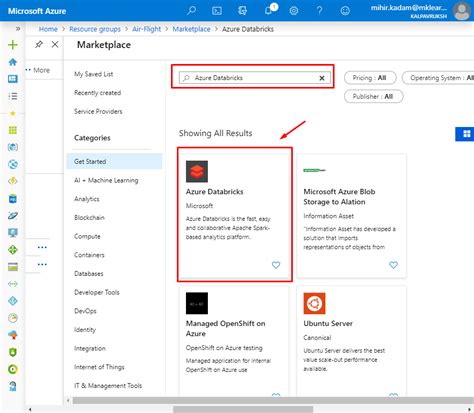Click the bottom horizontal scrollbar thumb
The height and width of the screenshot is (413, 474).
pos(243,409)
